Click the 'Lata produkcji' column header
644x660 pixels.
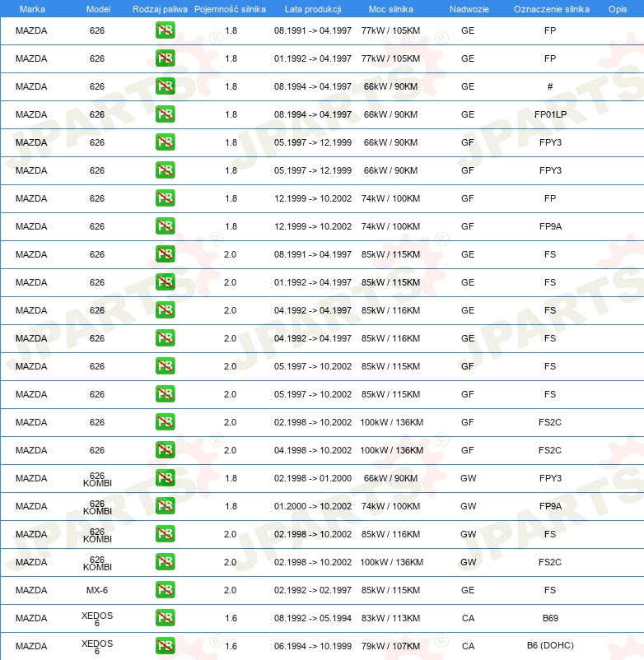coord(313,9)
